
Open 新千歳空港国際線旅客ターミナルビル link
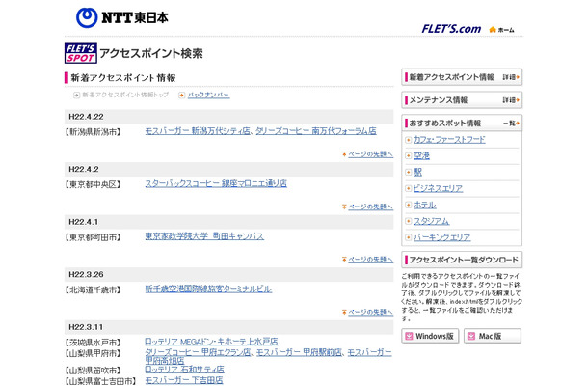tap(208, 289)
